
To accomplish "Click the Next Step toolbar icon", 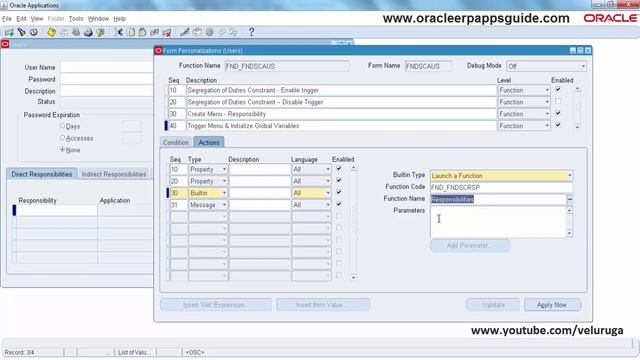I will coord(64,32).
